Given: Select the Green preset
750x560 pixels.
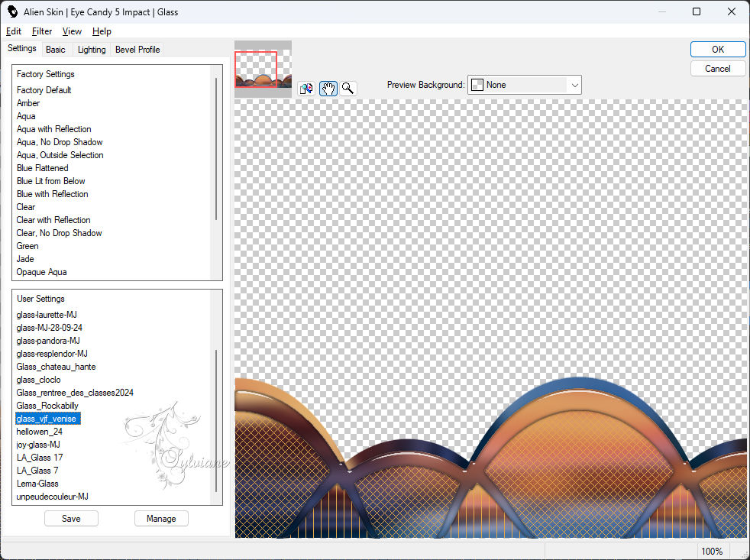Looking at the screenshot, I should click(x=27, y=245).
